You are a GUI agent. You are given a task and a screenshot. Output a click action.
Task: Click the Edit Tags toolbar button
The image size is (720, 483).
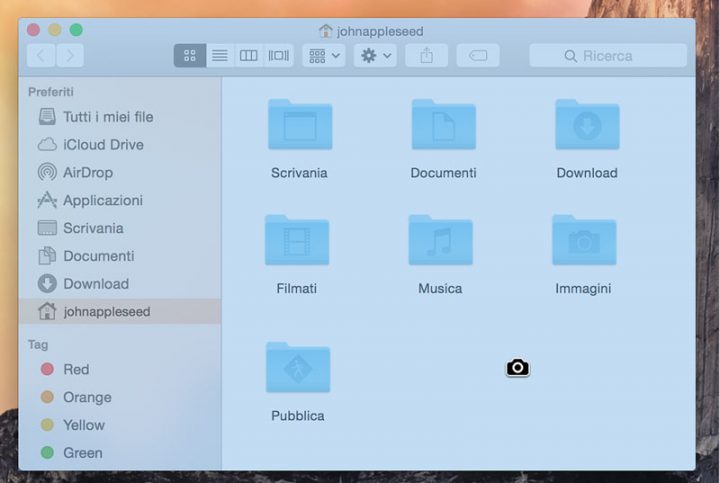(x=478, y=56)
